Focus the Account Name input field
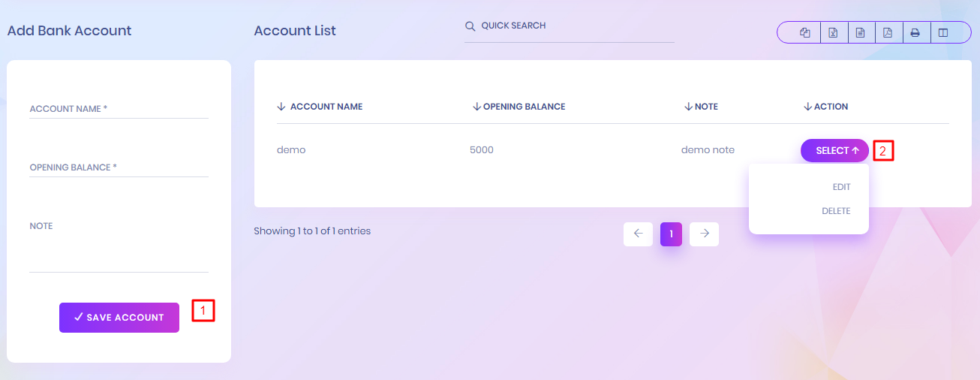The image size is (980, 380). pyautogui.click(x=119, y=110)
